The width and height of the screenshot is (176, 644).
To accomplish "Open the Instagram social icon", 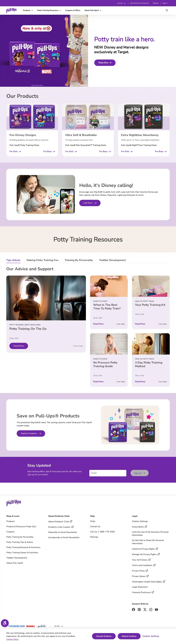I will tap(151, 609).
